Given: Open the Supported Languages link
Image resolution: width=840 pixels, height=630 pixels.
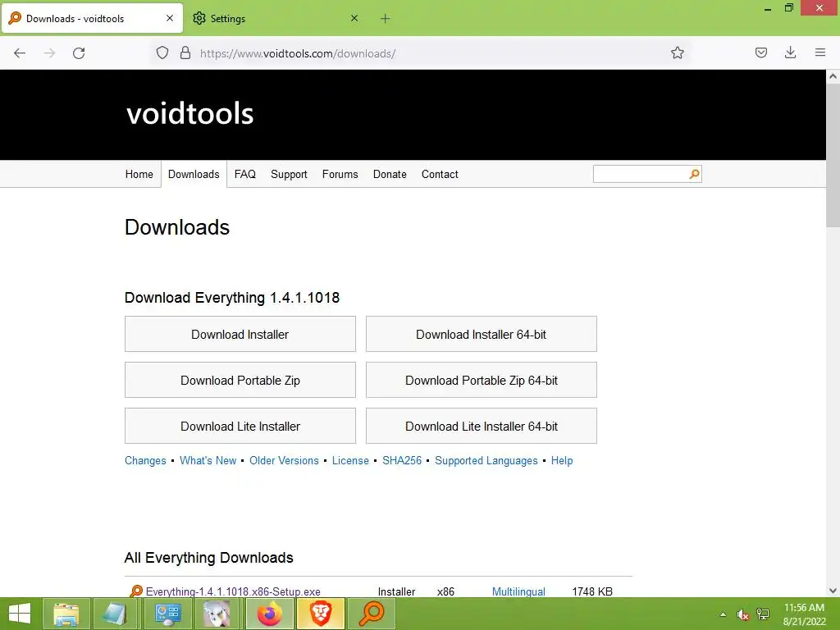Looking at the screenshot, I should (x=486, y=461).
